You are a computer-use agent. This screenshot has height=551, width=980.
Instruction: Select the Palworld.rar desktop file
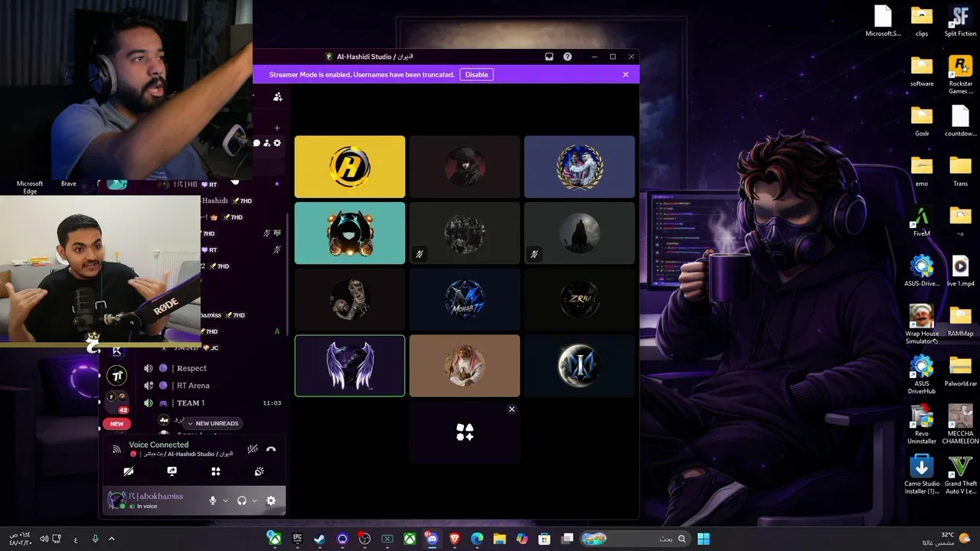(x=960, y=371)
